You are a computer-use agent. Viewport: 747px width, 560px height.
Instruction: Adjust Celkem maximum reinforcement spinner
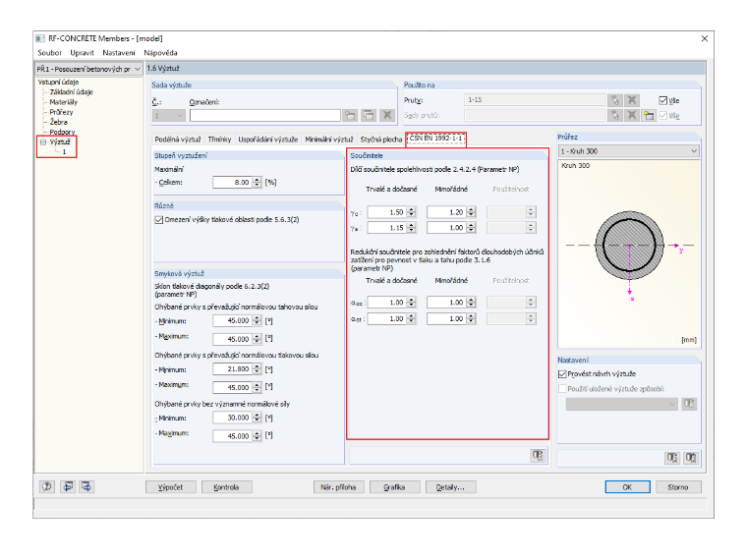258,182
